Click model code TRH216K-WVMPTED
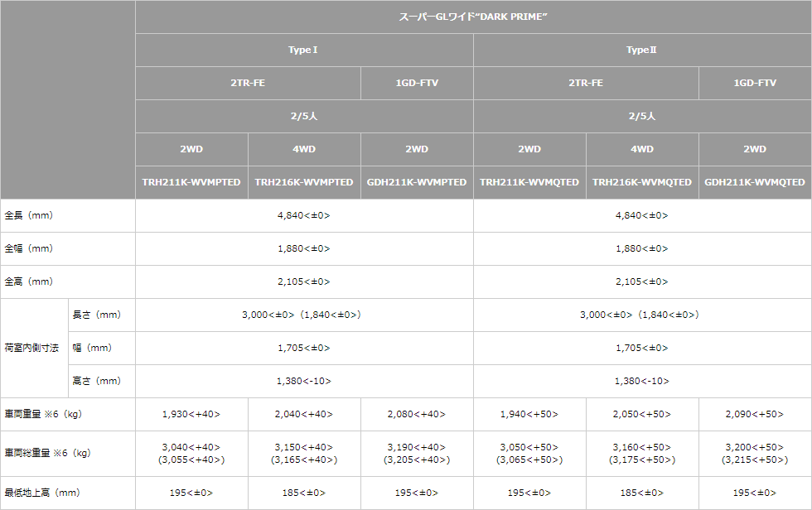The width and height of the screenshot is (812, 510). 304,182
